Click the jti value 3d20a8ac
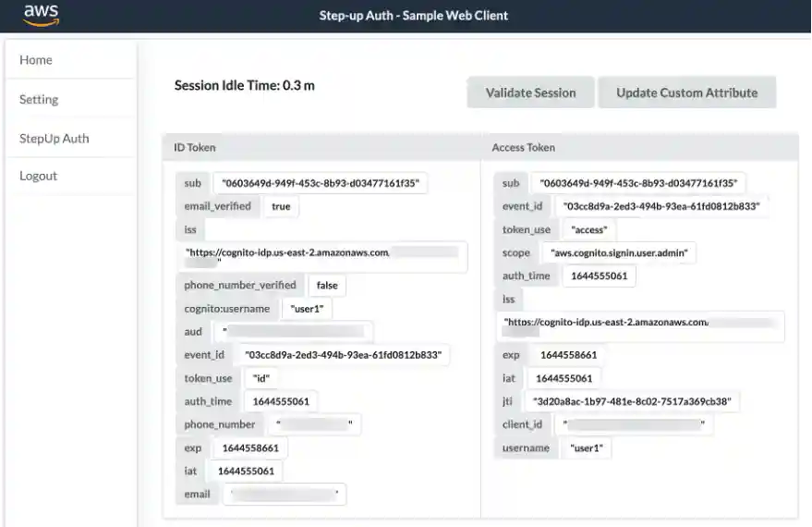This screenshot has height=527, width=812. click(632, 401)
